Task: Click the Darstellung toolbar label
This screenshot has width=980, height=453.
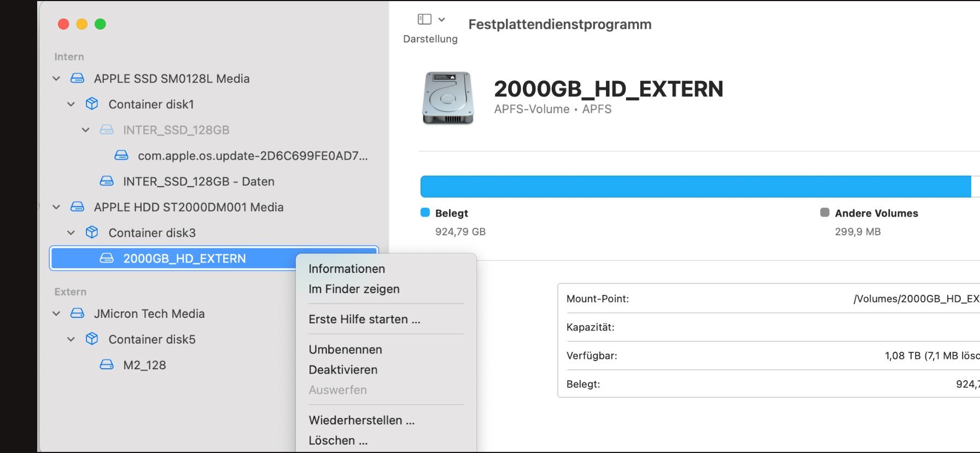Action: click(x=430, y=39)
